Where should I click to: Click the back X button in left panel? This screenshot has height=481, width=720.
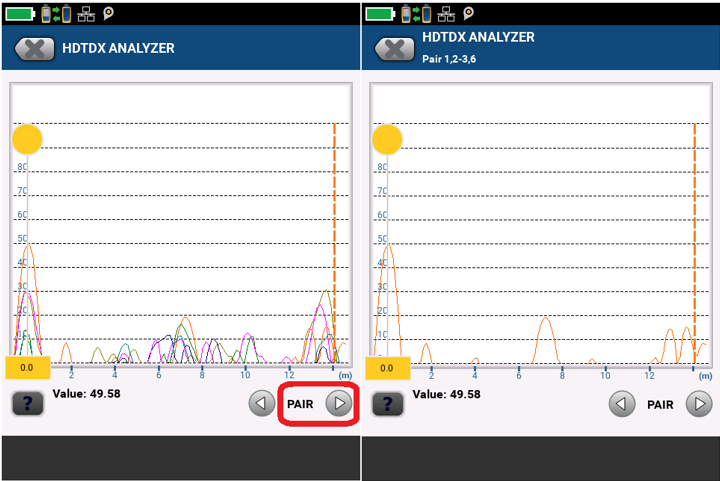click(x=34, y=49)
